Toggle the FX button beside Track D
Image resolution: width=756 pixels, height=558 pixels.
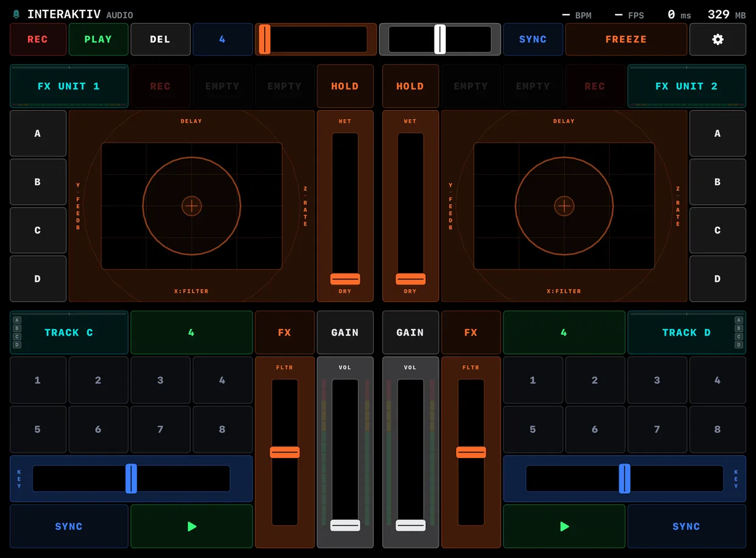(471, 333)
